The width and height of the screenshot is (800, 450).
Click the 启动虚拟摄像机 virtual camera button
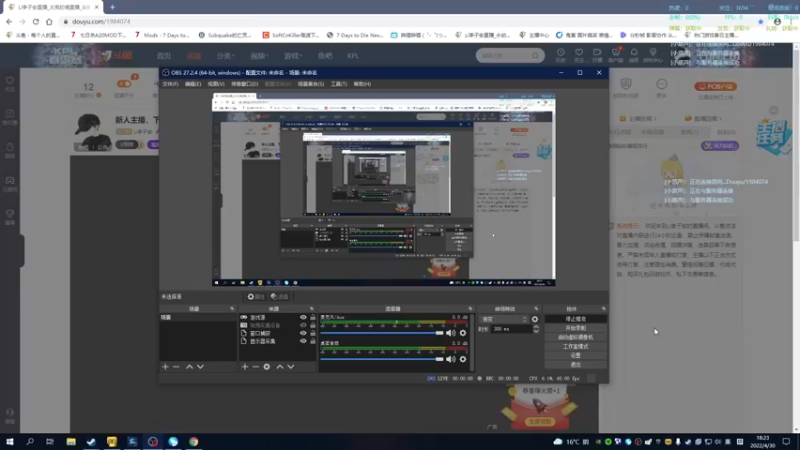point(576,337)
